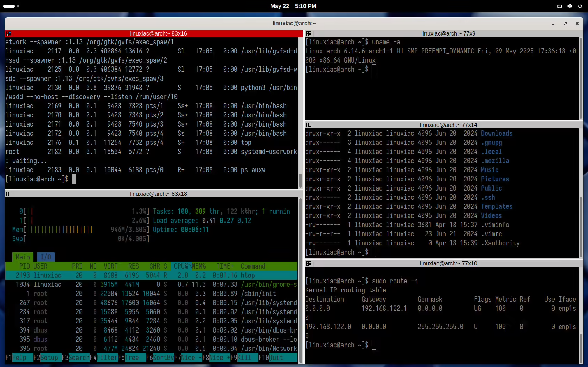The width and height of the screenshot is (588, 367).
Task: Sort htop by PID column header
Action: click(25, 266)
